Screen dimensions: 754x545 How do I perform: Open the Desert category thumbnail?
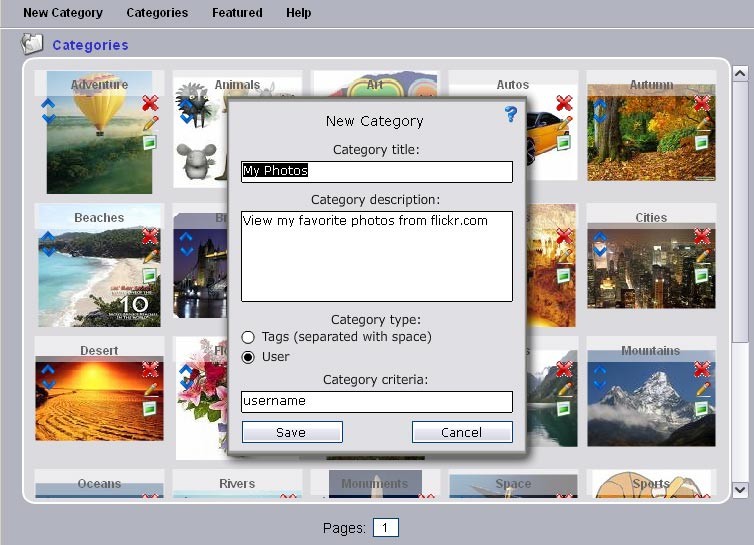point(99,398)
